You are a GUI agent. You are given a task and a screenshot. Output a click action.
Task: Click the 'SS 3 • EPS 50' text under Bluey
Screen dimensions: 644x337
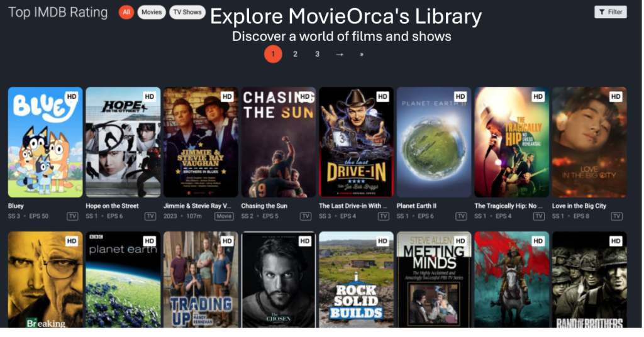tap(28, 216)
